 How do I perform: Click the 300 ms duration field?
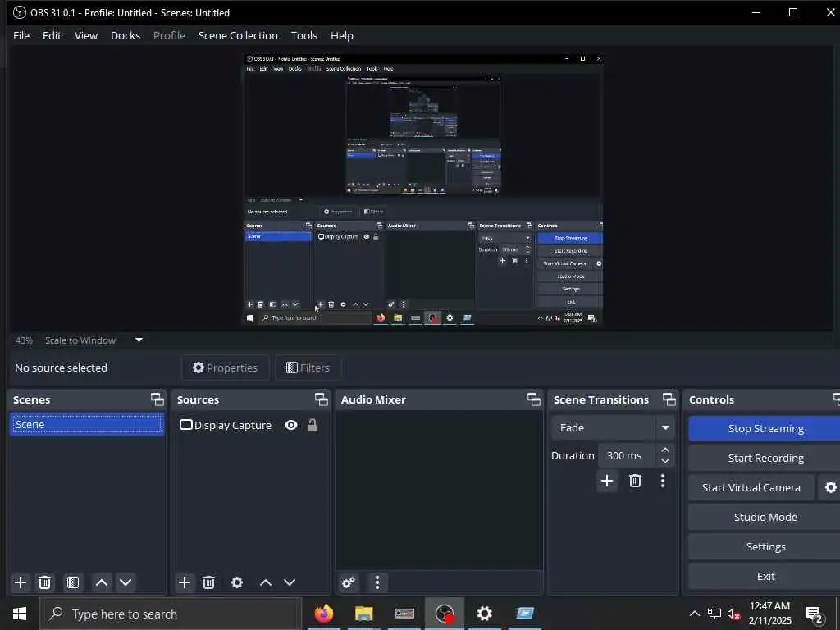coord(627,455)
